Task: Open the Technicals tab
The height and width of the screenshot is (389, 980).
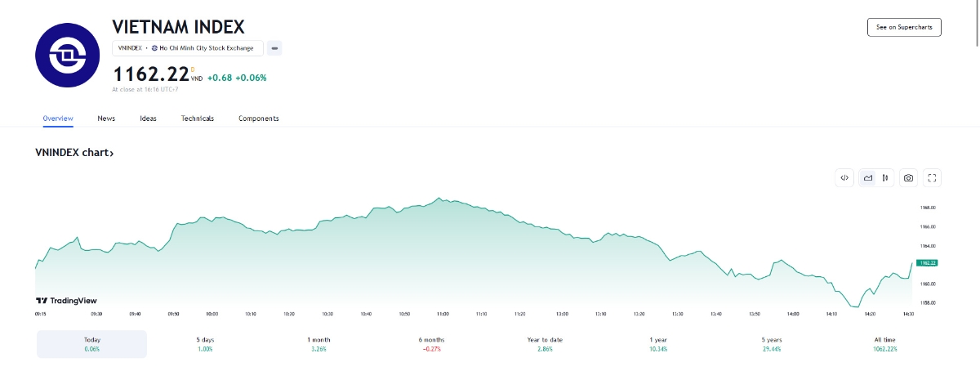Action: coord(198,118)
